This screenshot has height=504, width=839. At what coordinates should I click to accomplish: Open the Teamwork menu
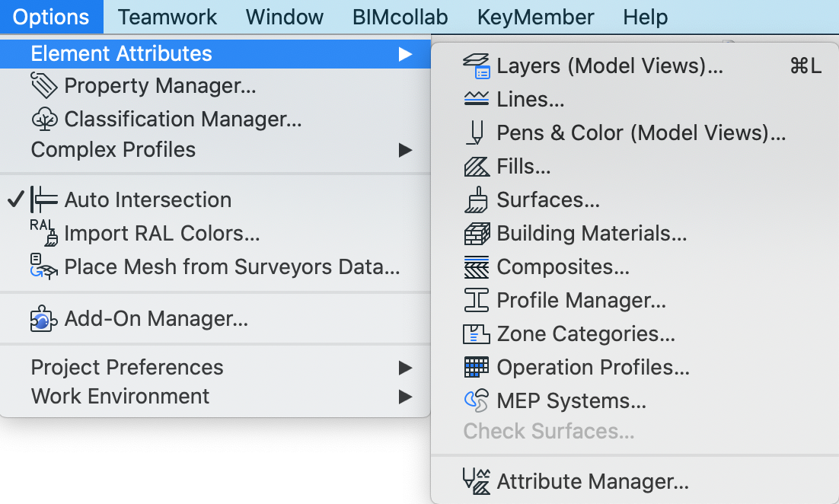pyautogui.click(x=167, y=17)
